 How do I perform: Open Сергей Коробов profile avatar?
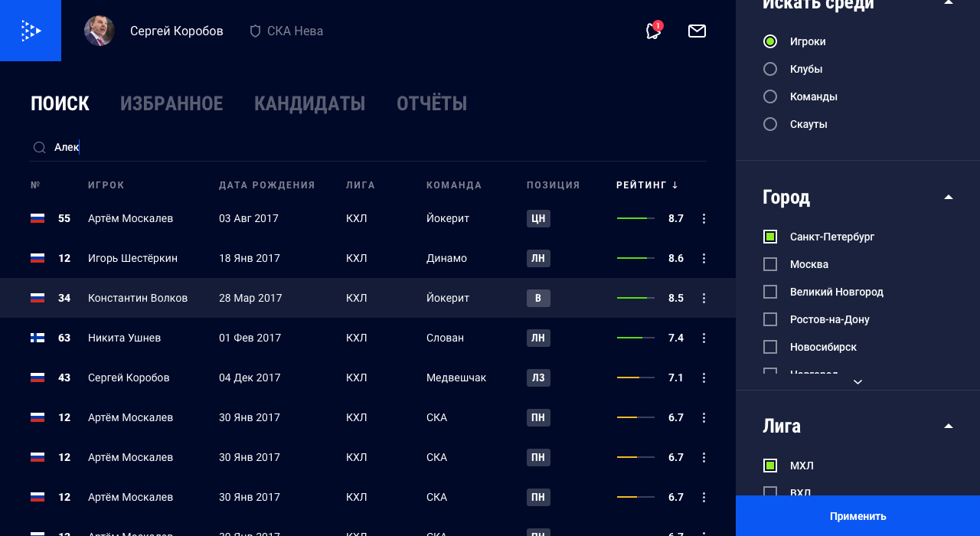click(x=100, y=31)
